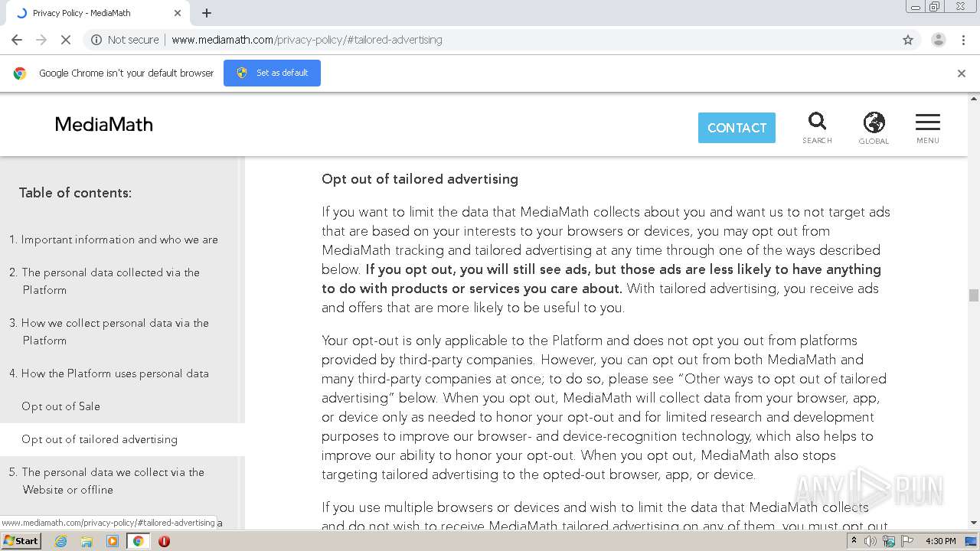Click the MediaMath logo
This screenshot has height=551, width=980.
pos(104,125)
